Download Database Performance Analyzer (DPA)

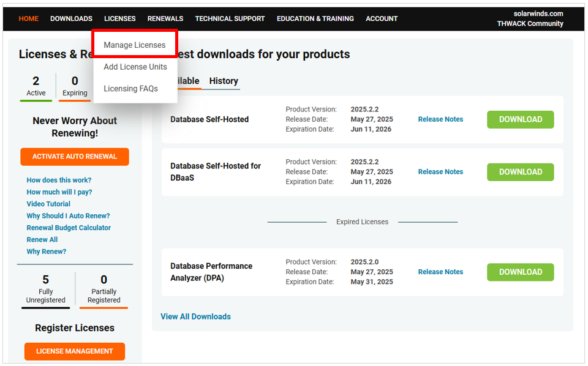521,272
